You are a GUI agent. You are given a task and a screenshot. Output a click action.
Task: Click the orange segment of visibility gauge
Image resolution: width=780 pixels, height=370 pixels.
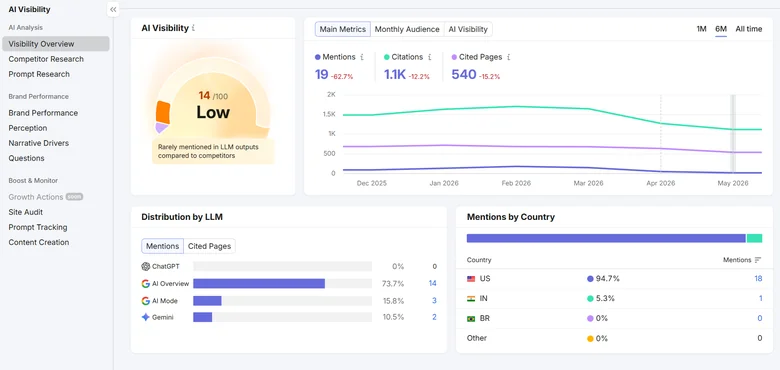click(163, 112)
